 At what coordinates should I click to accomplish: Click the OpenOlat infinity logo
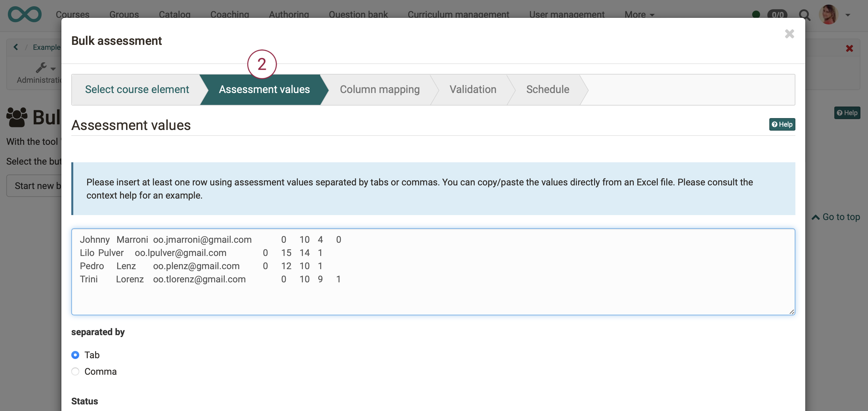[25, 14]
